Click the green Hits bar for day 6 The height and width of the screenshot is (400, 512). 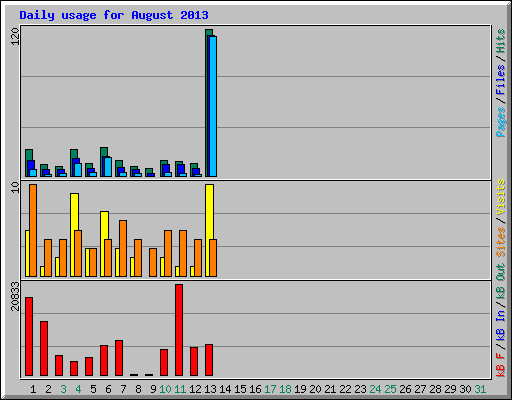pos(104,162)
